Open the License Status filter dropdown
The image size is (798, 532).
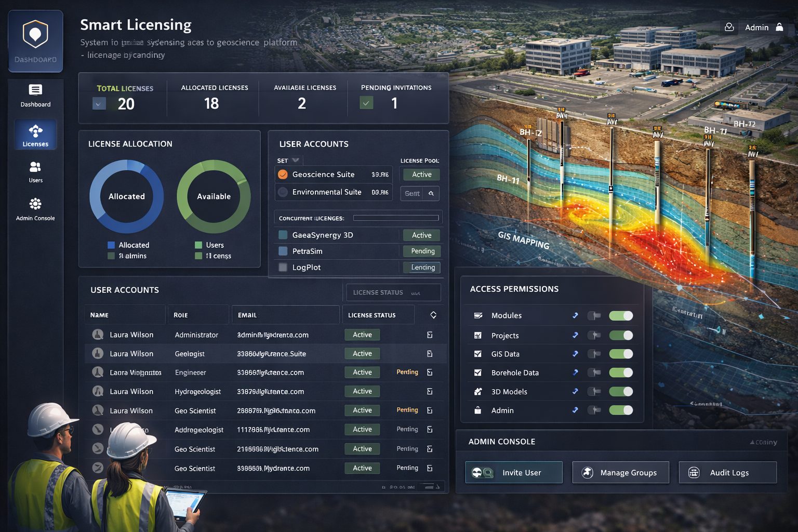click(x=393, y=292)
